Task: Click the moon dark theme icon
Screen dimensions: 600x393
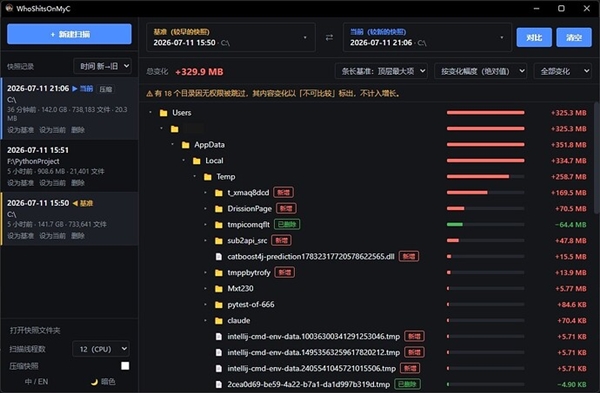Action: tap(94, 382)
